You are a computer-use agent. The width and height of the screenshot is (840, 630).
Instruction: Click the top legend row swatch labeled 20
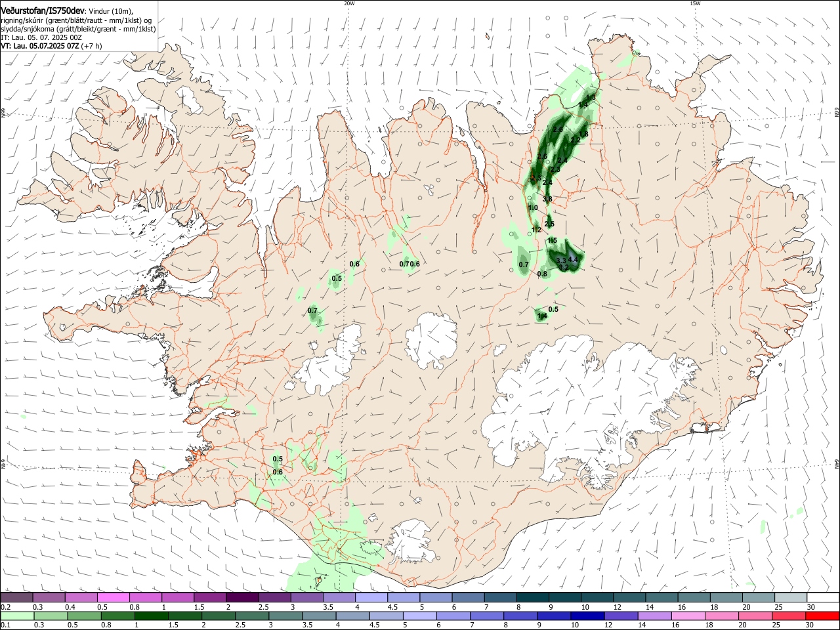(759, 597)
